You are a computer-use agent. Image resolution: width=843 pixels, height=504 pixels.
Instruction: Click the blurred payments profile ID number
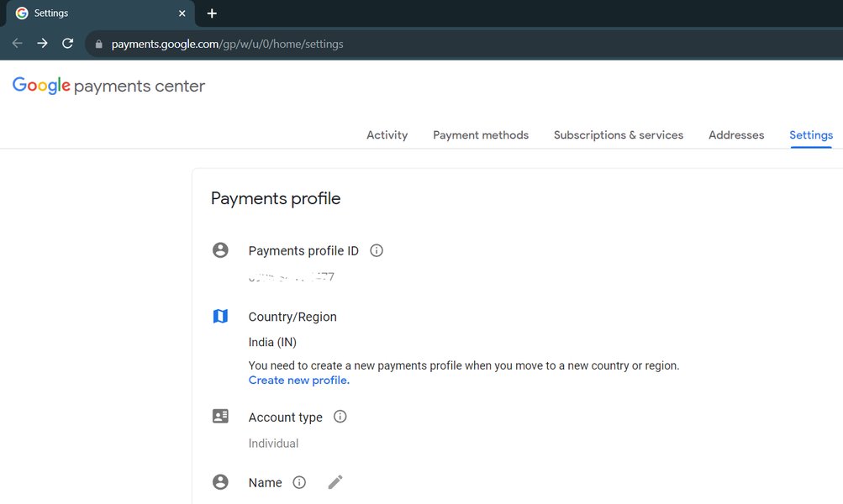pos(292,277)
